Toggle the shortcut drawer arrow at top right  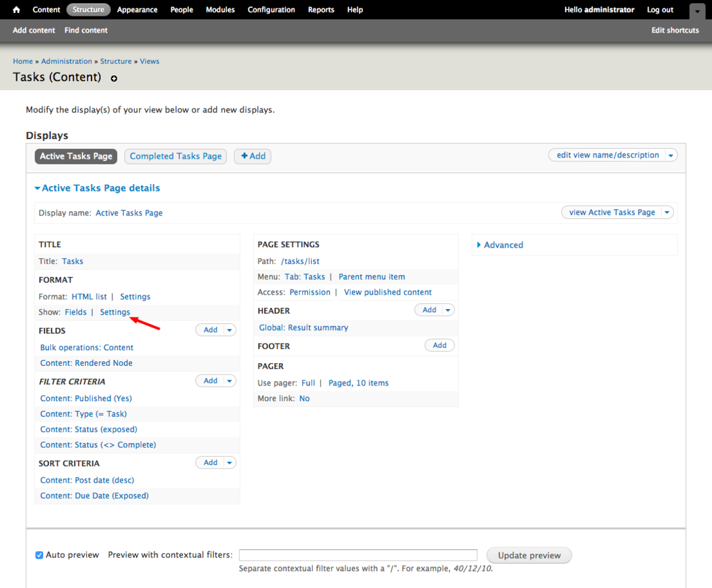coord(697,11)
